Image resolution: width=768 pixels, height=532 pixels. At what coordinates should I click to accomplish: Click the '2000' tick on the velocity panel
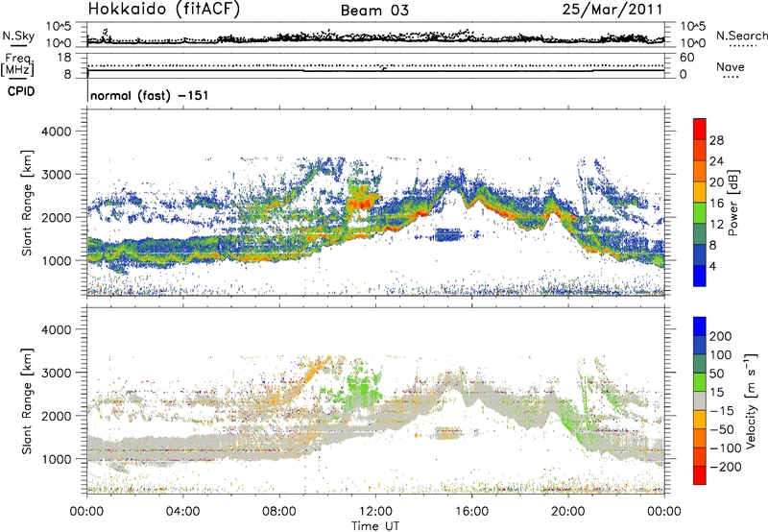coord(56,416)
